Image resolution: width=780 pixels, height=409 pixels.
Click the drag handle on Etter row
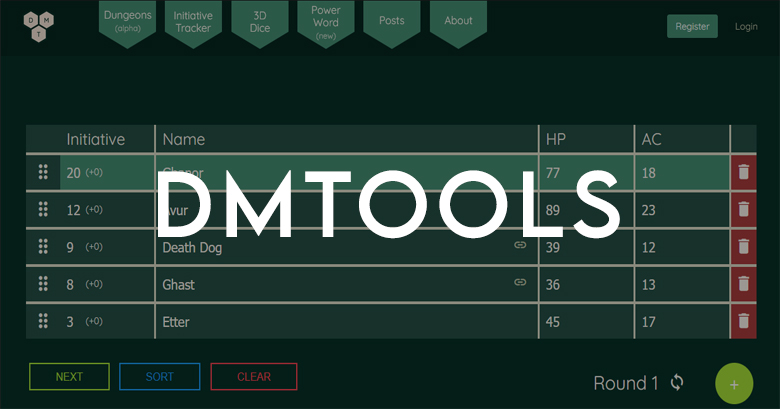[x=43, y=321]
